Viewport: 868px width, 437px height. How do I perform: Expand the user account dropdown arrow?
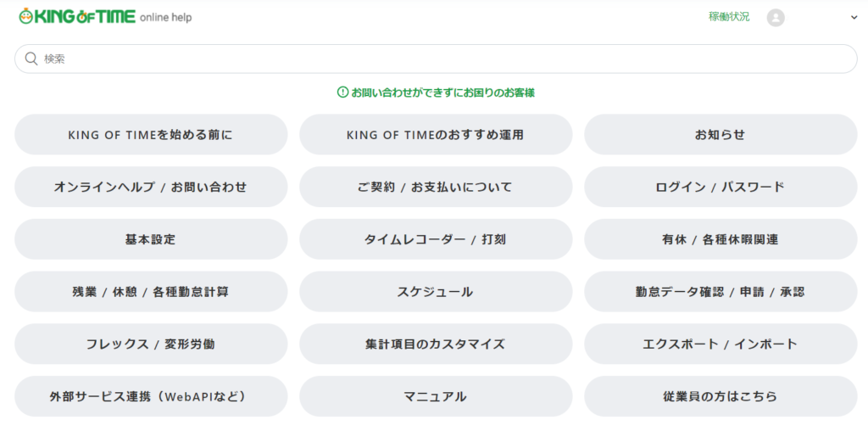(854, 17)
